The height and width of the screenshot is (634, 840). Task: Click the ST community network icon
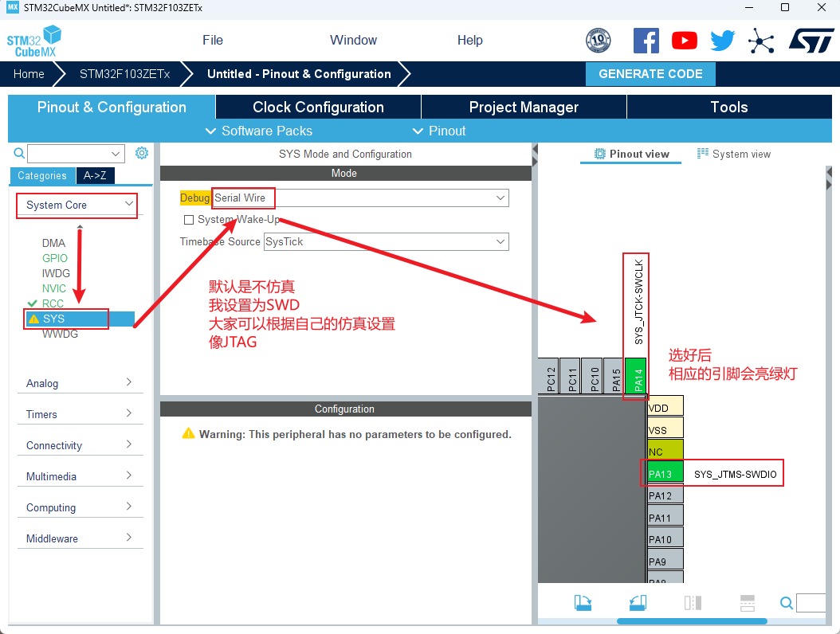point(761,41)
